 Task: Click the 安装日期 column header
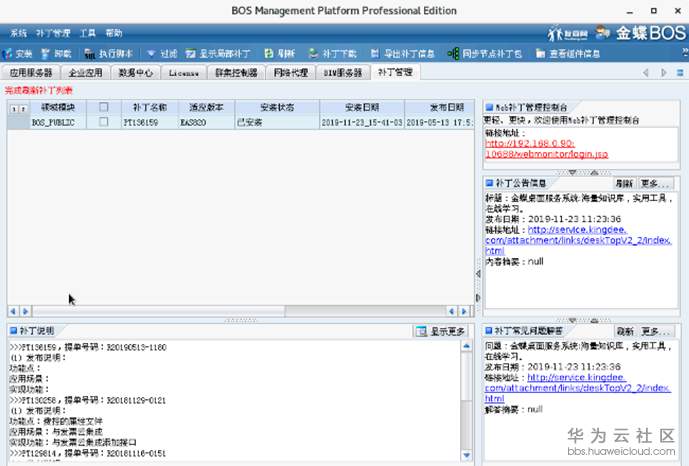click(362, 107)
